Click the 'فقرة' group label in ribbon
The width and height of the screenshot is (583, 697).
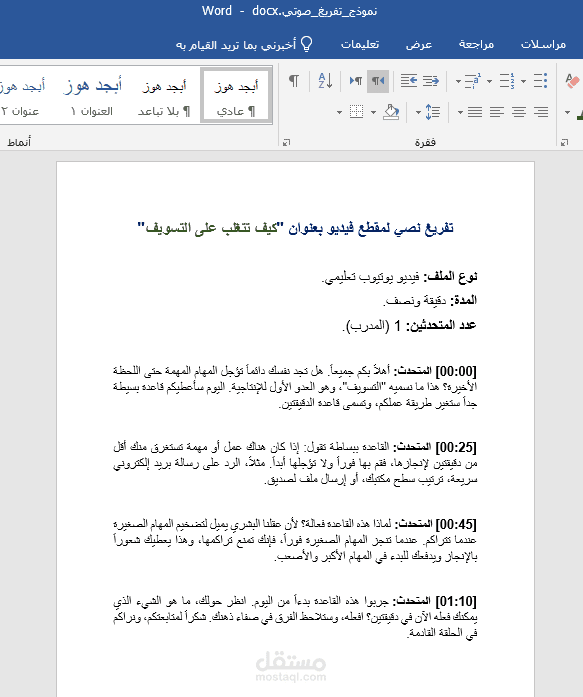pyautogui.click(x=425, y=142)
